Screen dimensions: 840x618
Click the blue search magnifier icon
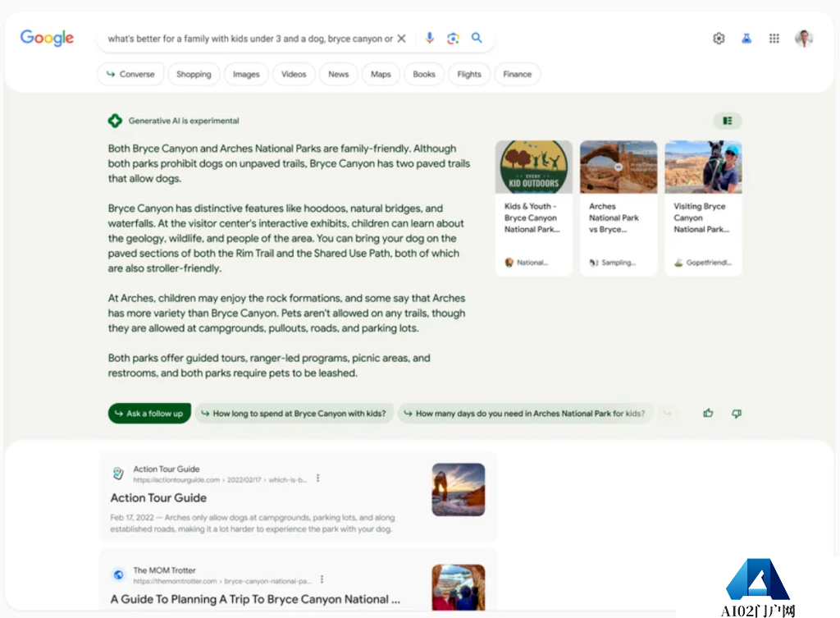477,39
